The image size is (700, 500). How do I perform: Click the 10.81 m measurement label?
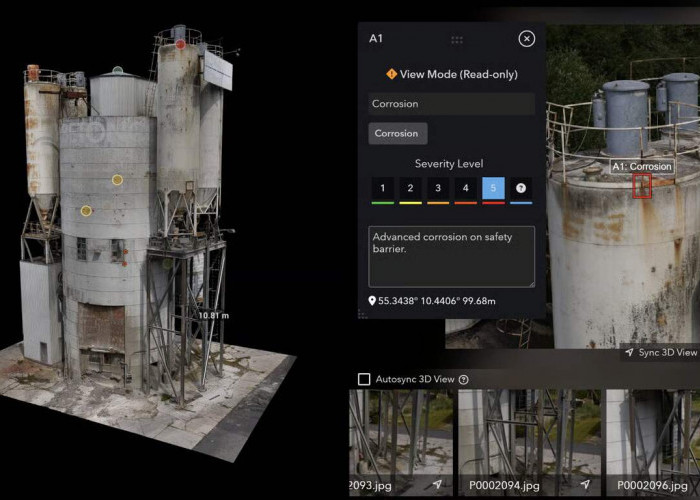[x=213, y=316]
